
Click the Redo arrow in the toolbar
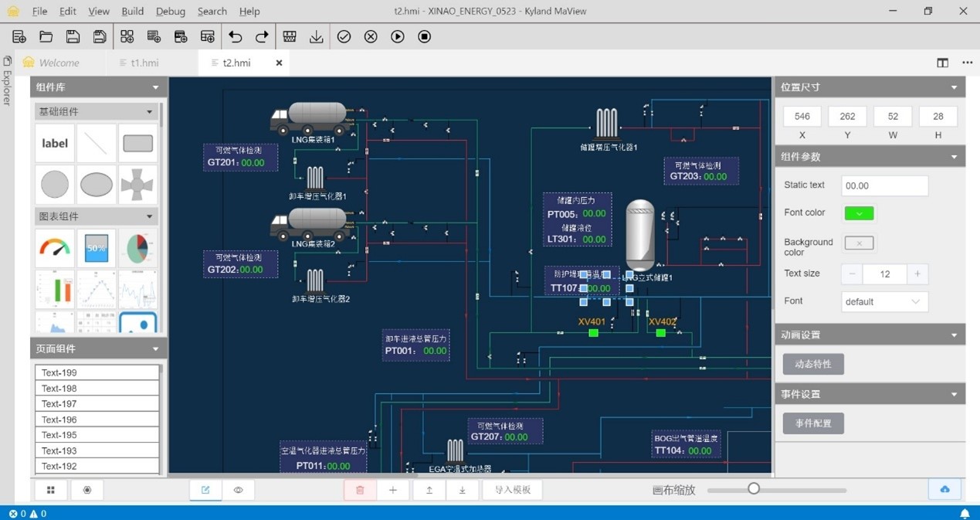(262, 36)
